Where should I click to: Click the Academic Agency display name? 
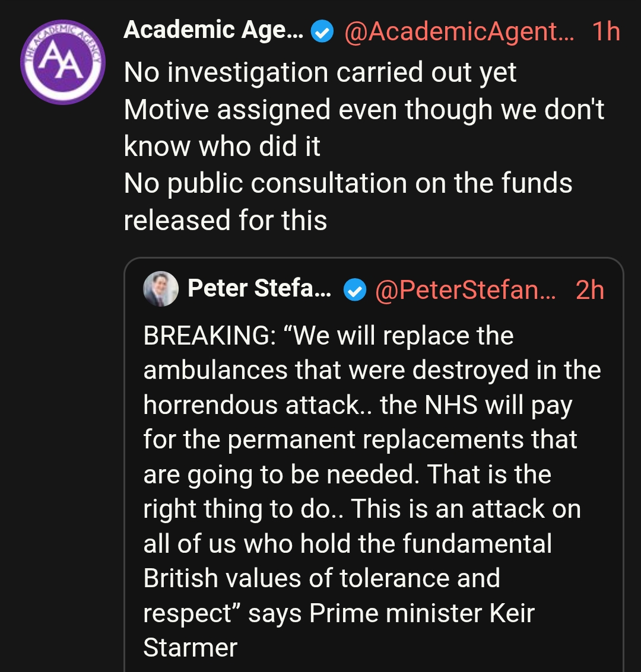[213, 31]
